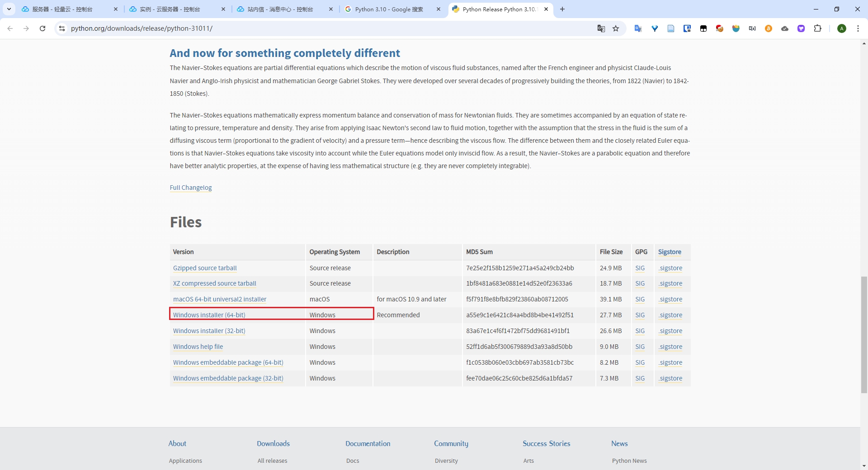The width and height of the screenshot is (868, 470).
Task: Click SIG link for macOS installer row
Action: 640,299
